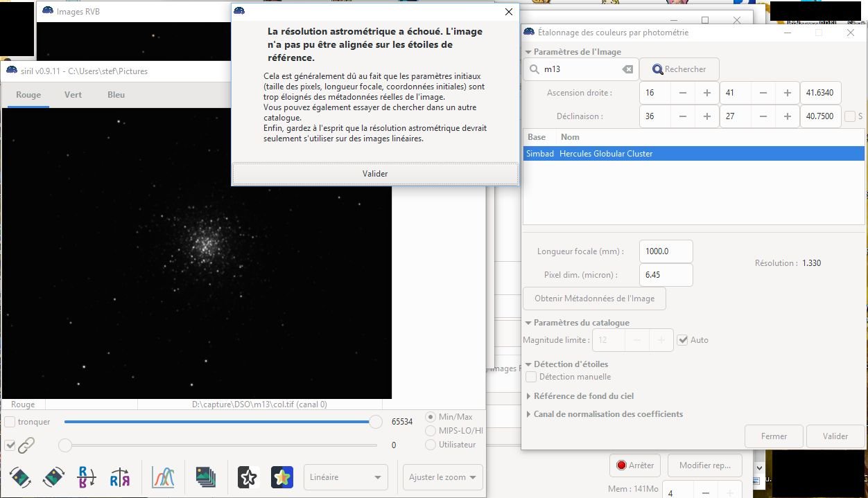Click Fermer in photometry window
868x498 pixels.
tap(774, 436)
